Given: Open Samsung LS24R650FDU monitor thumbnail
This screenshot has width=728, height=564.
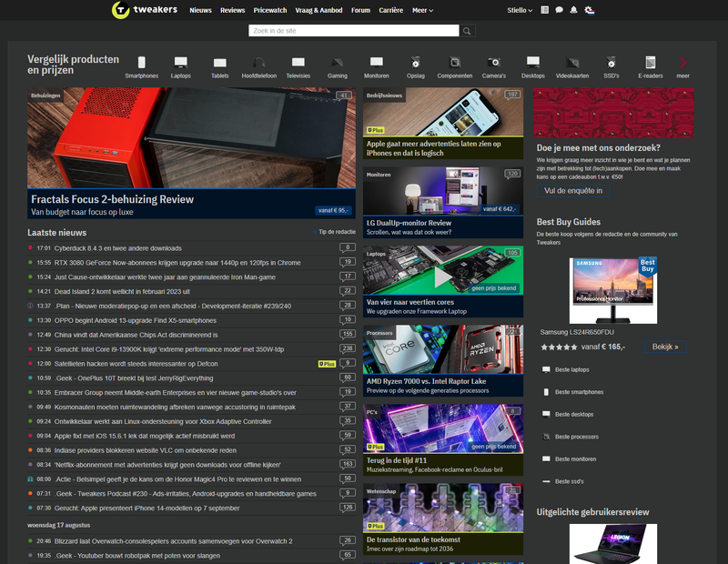Looking at the screenshot, I should (612, 290).
